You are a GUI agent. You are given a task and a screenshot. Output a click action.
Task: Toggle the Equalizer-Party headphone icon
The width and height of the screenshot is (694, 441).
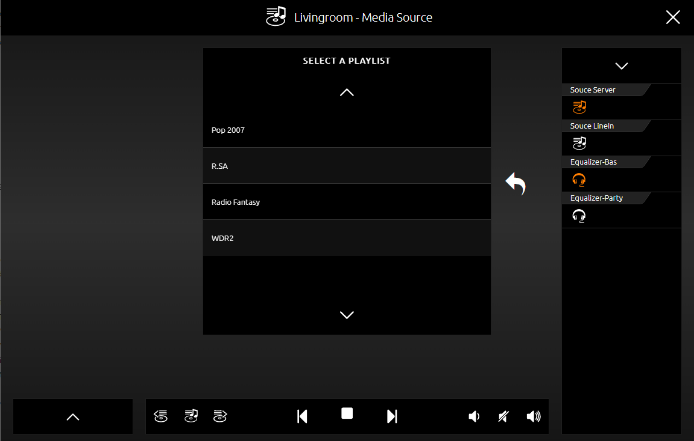[579, 216]
